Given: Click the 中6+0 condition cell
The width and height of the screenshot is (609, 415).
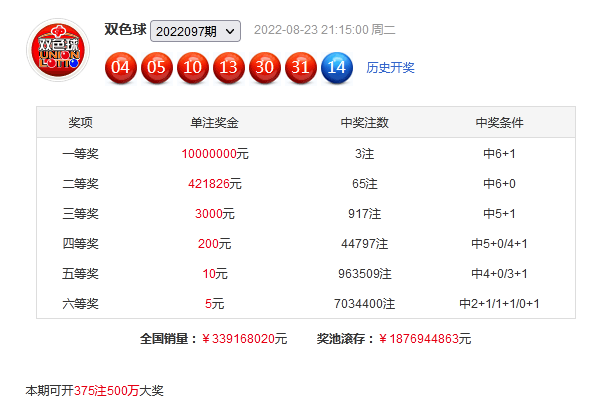Looking at the screenshot, I should tap(499, 184).
